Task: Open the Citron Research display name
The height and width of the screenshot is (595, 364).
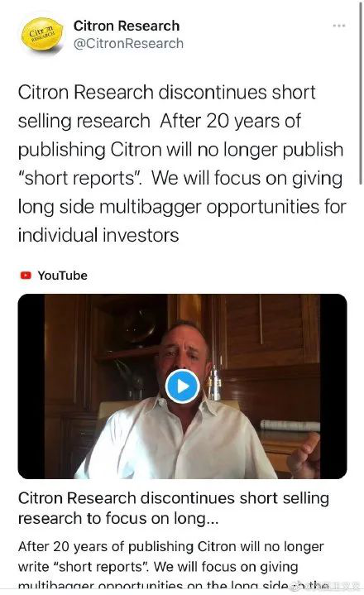Action: point(127,26)
